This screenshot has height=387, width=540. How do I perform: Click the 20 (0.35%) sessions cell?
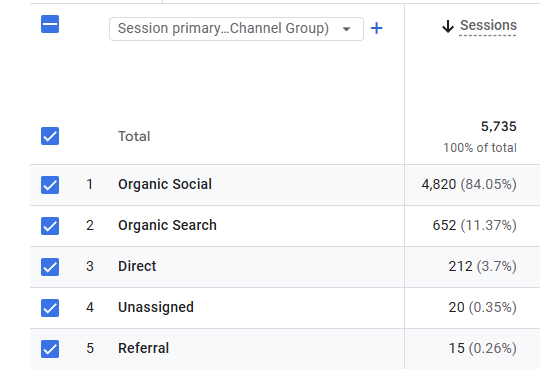tap(482, 307)
